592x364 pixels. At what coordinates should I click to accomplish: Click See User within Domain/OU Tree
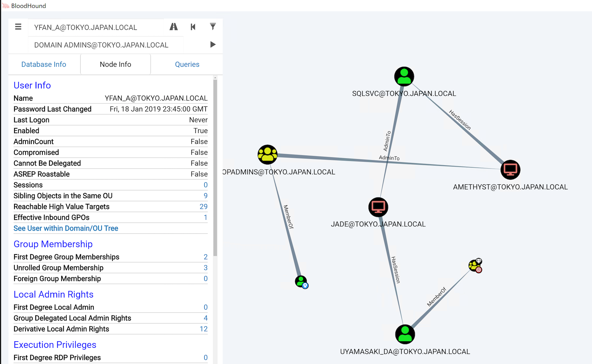point(66,228)
